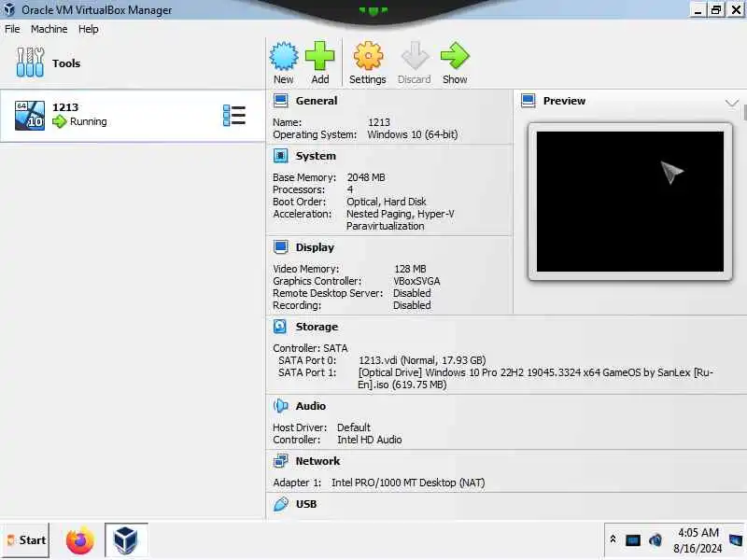Click Windows 10 (64-bit) operating system value
The image size is (747, 560).
[x=413, y=134]
